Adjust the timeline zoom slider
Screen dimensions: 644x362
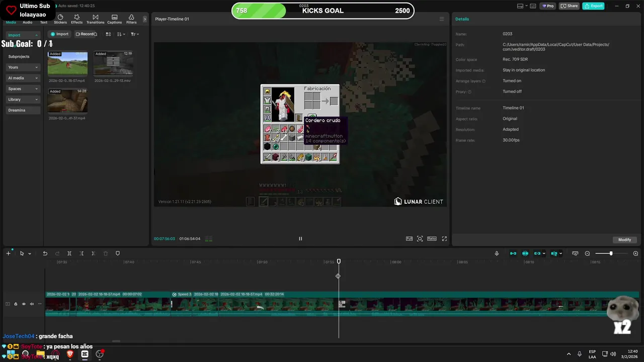611,253
